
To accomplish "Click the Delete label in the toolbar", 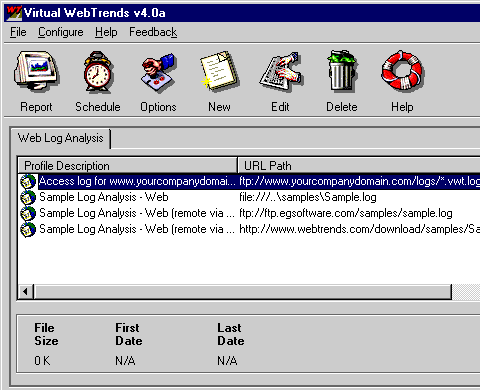I will click(x=342, y=107).
